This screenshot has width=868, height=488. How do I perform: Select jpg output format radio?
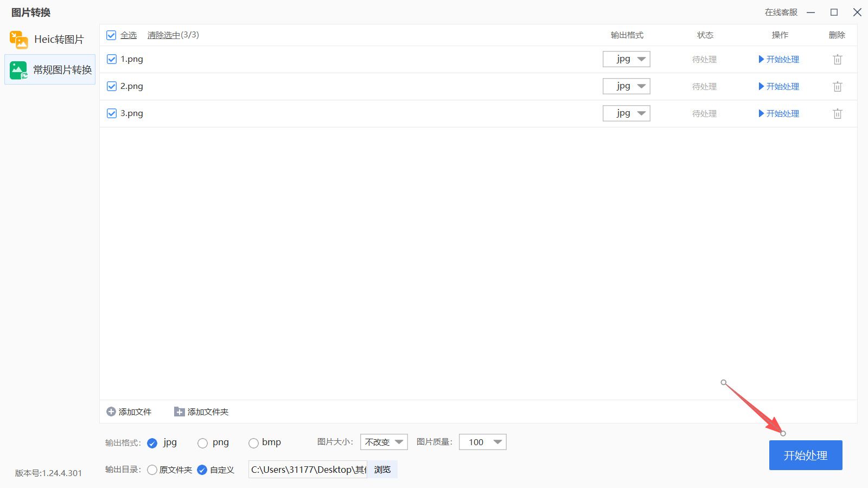tap(152, 443)
